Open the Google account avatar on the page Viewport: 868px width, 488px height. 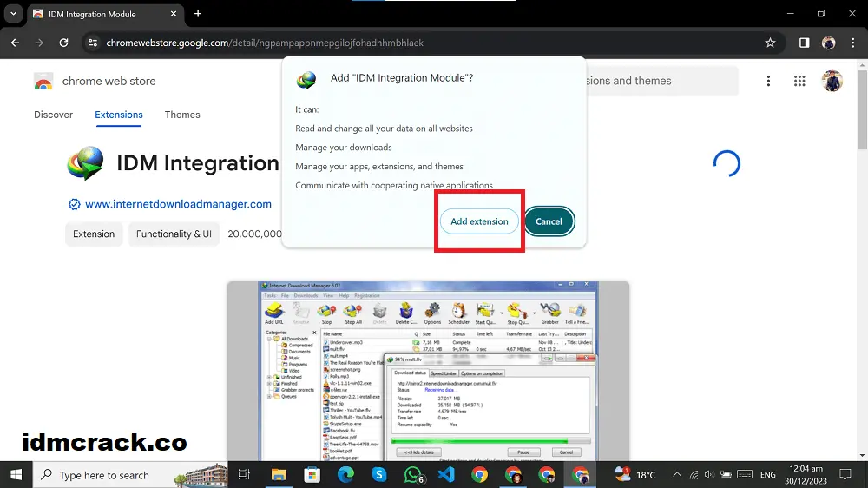[x=832, y=81]
